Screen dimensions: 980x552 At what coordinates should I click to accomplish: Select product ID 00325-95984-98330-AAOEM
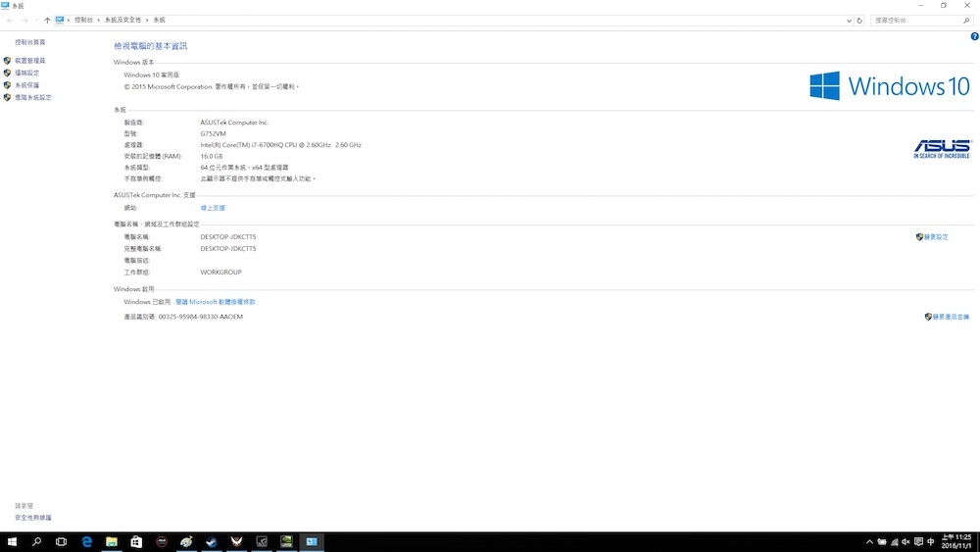[201, 317]
